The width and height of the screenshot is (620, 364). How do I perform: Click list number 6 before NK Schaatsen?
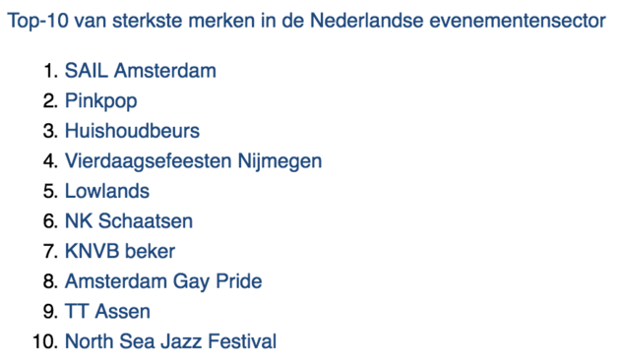point(51,221)
